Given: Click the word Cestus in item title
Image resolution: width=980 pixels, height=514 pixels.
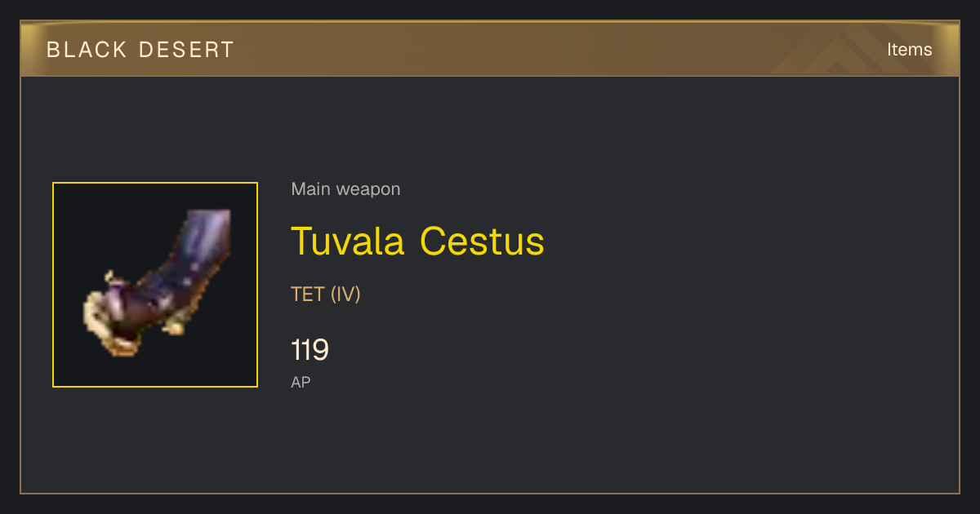Looking at the screenshot, I should pos(482,241).
